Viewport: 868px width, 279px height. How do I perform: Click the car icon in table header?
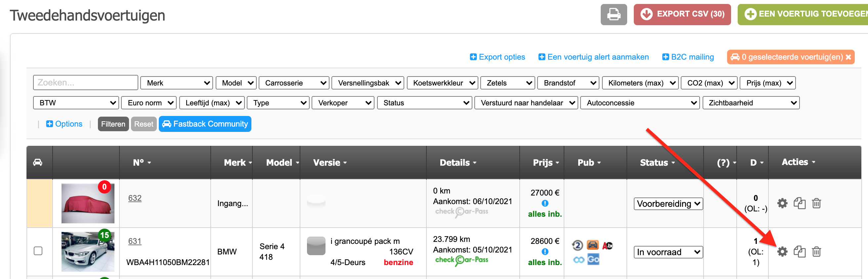38,162
